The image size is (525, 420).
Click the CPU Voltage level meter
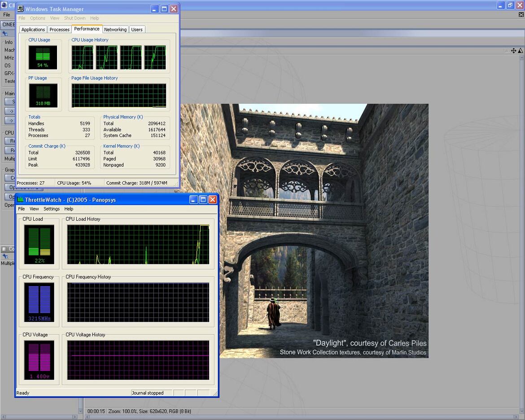tap(39, 359)
